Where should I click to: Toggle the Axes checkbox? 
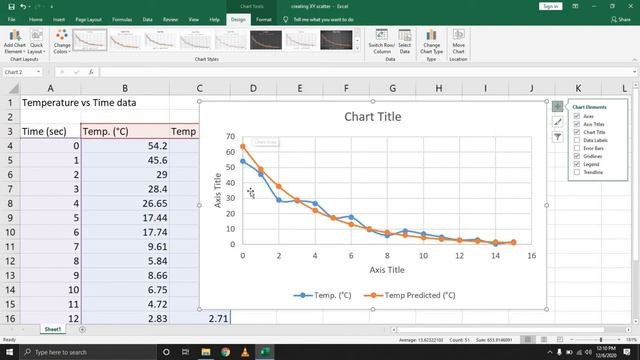[577, 116]
